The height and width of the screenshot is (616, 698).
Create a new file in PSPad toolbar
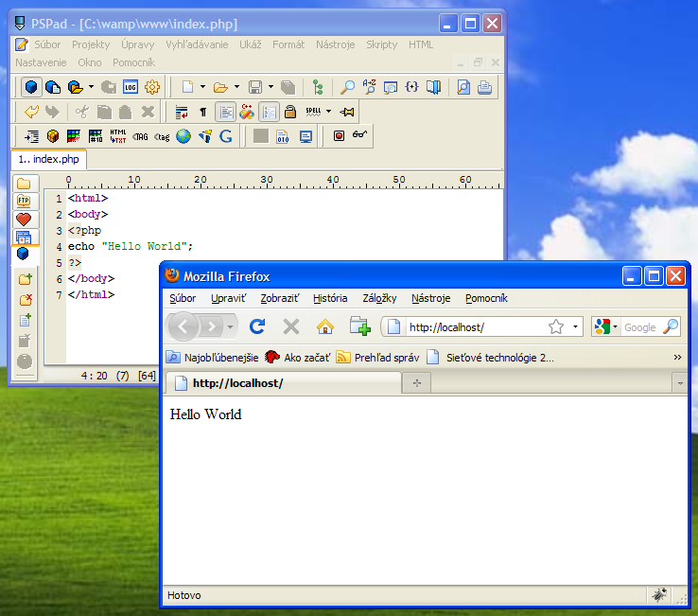coord(188,87)
